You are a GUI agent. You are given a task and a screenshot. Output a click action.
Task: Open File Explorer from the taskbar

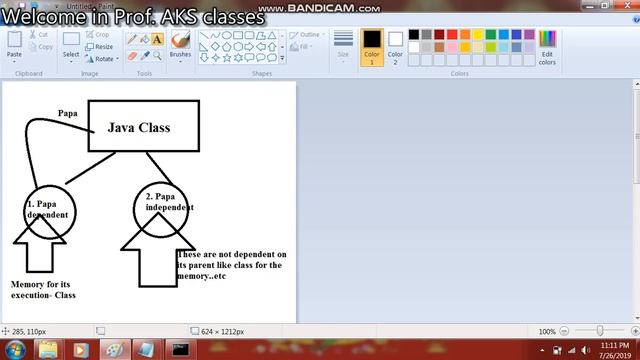point(48,350)
